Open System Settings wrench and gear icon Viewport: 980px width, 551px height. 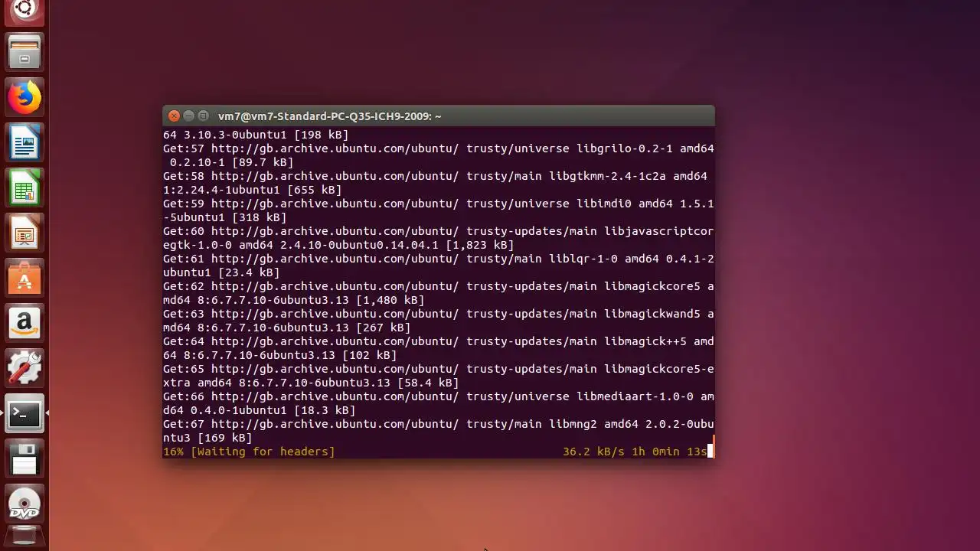tap(24, 369)
